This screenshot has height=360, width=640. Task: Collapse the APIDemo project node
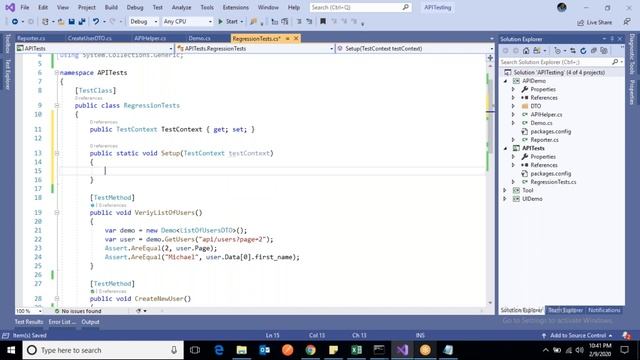tap(505, 81)
